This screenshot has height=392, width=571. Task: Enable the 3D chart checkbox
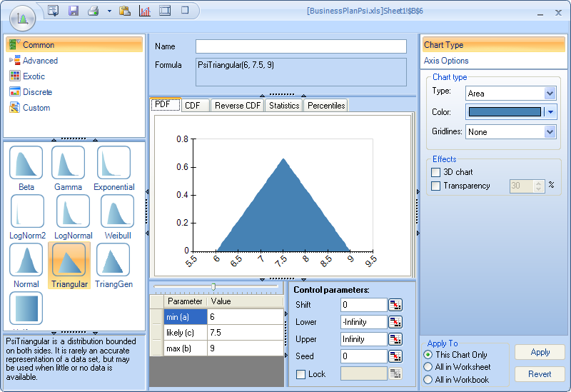tap(436, 172)
